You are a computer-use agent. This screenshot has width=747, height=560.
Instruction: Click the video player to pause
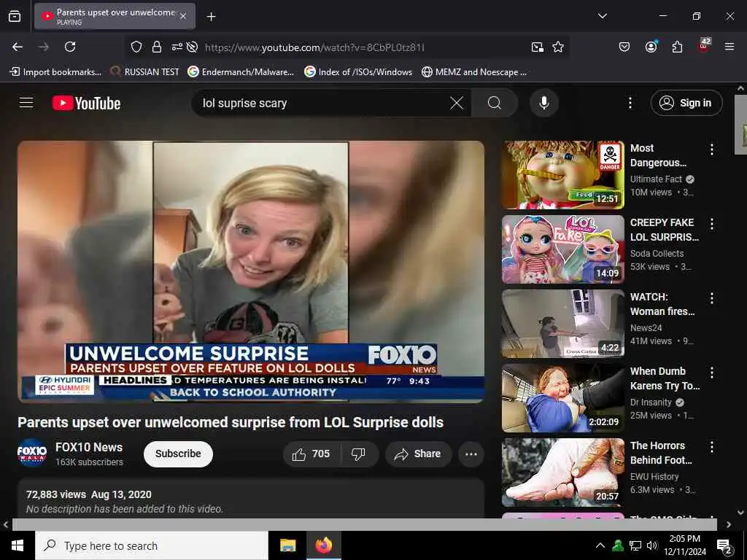(x=251, y=271)
